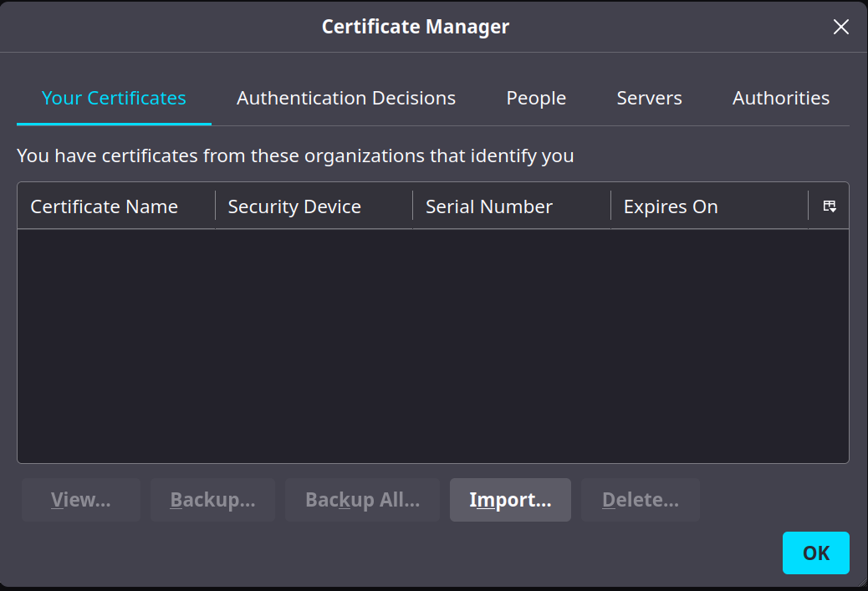Click divider between Certificate Name and Security Device
The width and height of the screenshot is (868, 591).
click(216, 206)
